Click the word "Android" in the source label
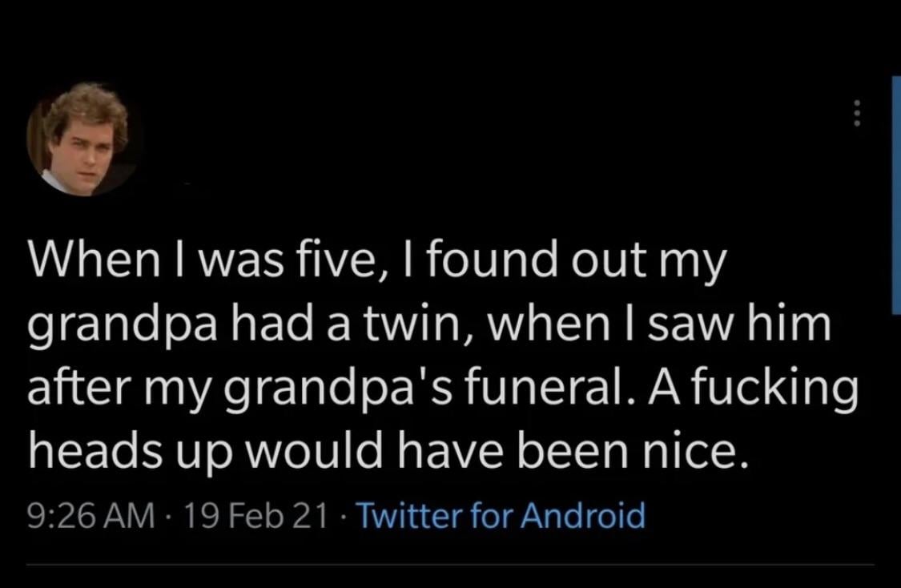The image size is (901, 588). [x=583, y=514]
